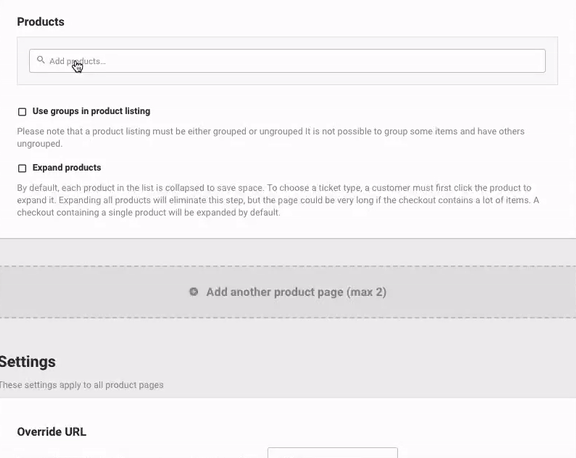Click the Expand products description paragraph
This screenshot has height=458, width=576.
[278, 200]
